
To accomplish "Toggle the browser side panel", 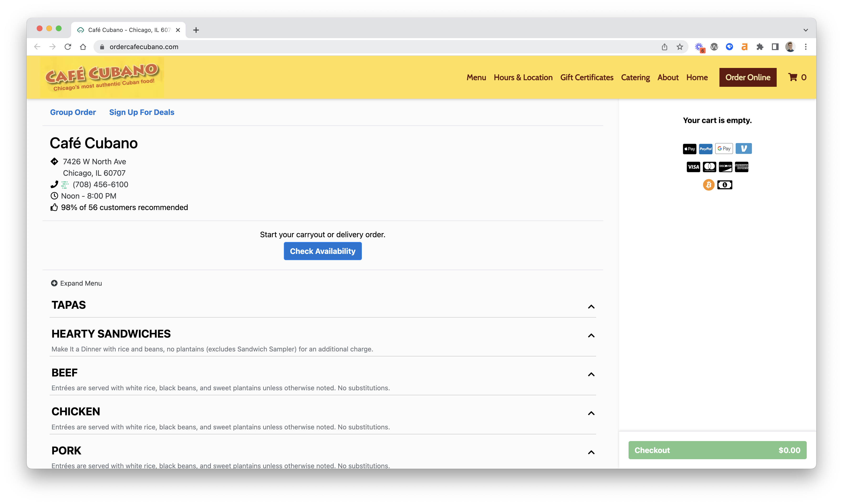I will point(775,47).
